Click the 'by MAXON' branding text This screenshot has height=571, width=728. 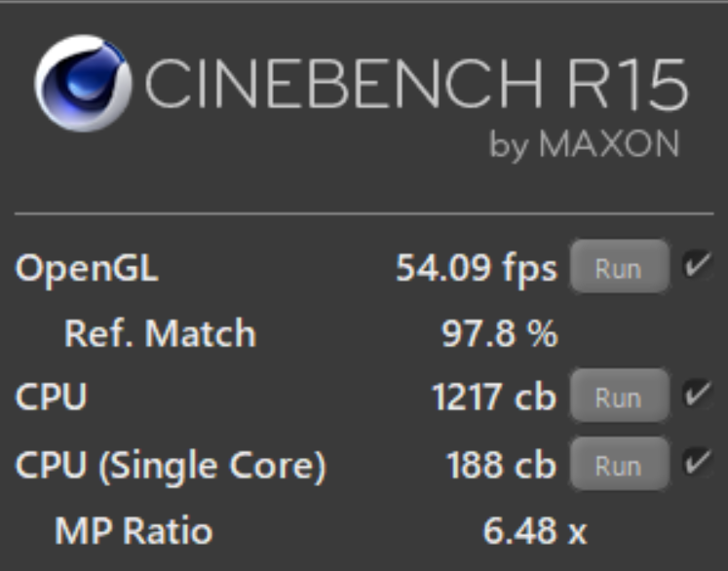[x=585, y=145]
